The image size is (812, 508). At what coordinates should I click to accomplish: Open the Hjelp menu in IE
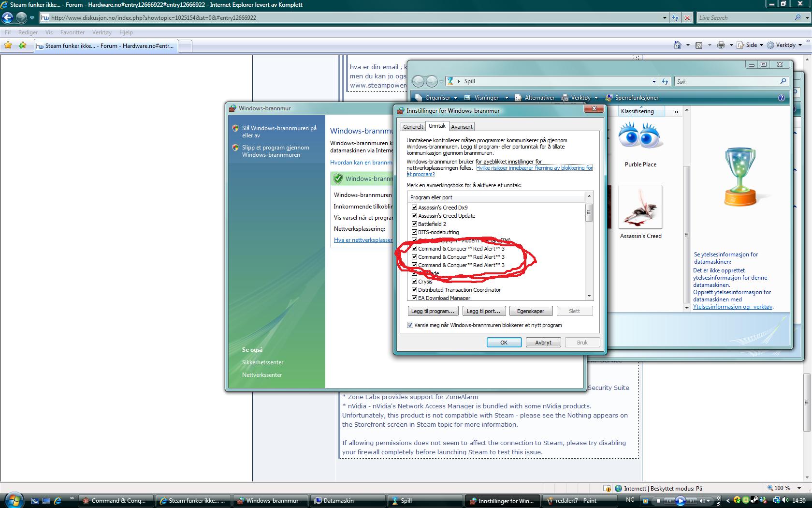tap(126, 32)
